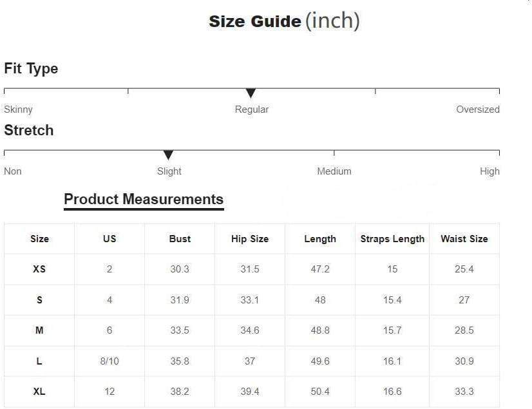Image resolution: width=532 pixels, height=409 pixels.
Task: Click the Hip Size column header
Action: coord(250,239)
